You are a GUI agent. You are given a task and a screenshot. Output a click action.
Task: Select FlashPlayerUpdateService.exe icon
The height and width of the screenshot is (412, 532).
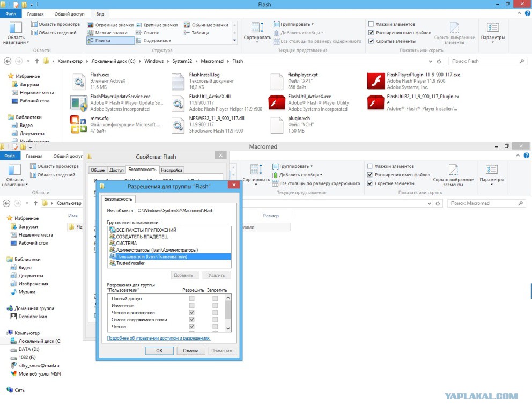coord(79,102)
